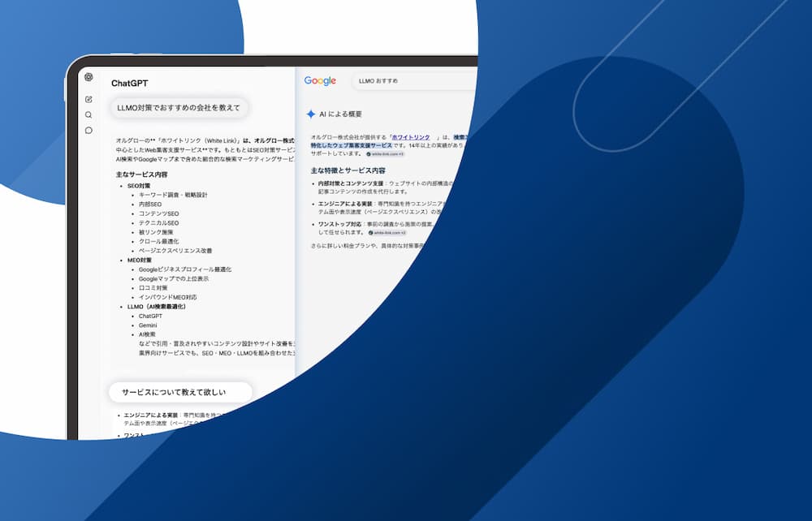Click the white-link.com source chip after サポートしています
This screenshot has height=521, width=812.
(385, 154)
